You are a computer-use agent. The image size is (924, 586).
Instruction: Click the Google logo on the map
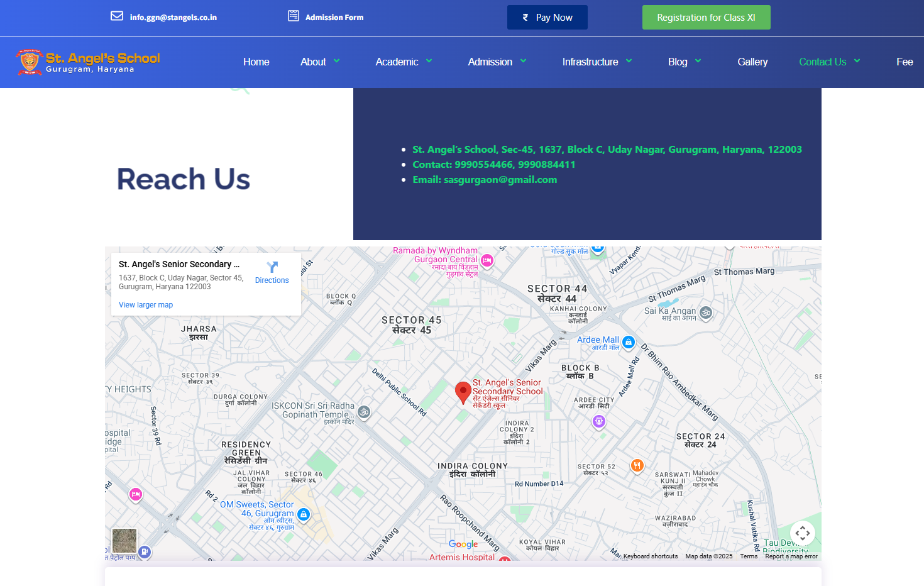(463, 544)
